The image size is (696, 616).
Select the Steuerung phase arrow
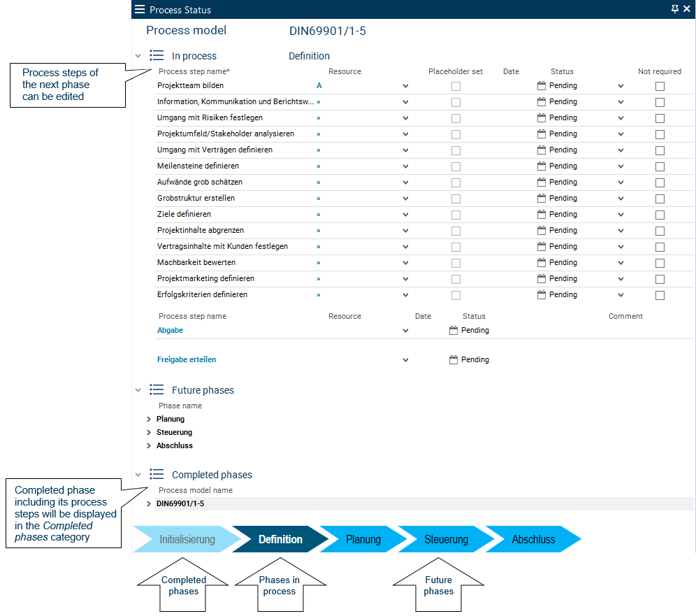[x=446, y=539]
